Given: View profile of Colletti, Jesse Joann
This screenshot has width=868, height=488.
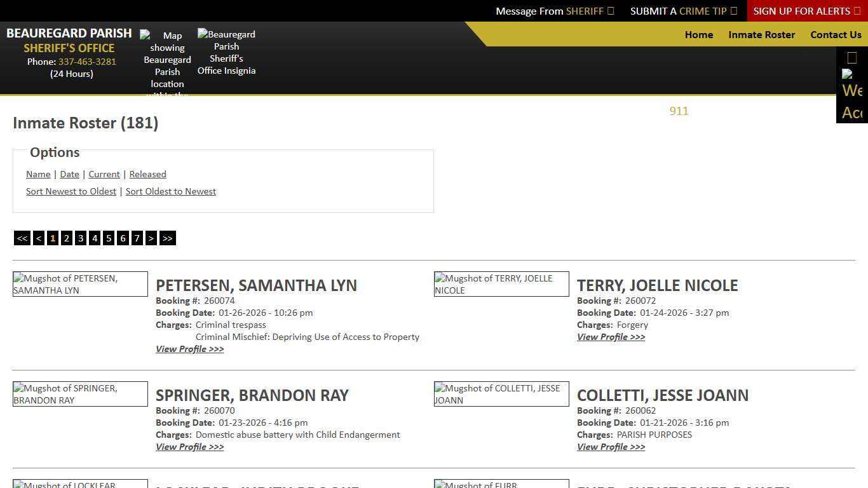Looking at the screenshot, I should [611, 447].
